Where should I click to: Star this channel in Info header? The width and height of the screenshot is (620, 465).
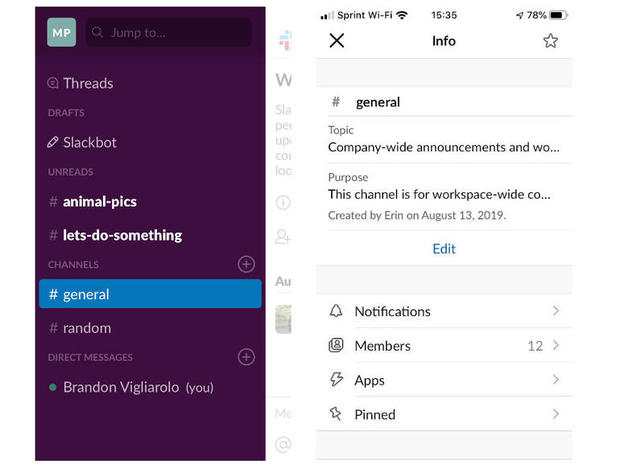point(550,41)
